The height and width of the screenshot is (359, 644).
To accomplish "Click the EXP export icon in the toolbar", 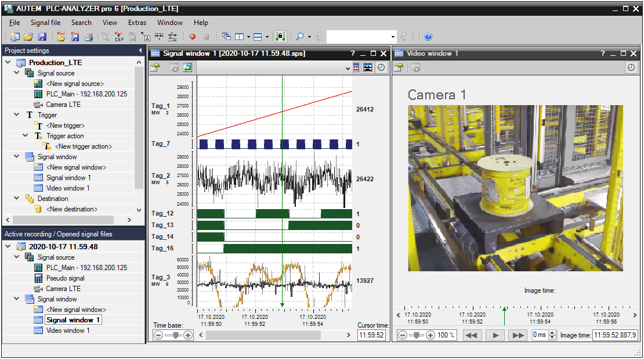I will (120, 37).
